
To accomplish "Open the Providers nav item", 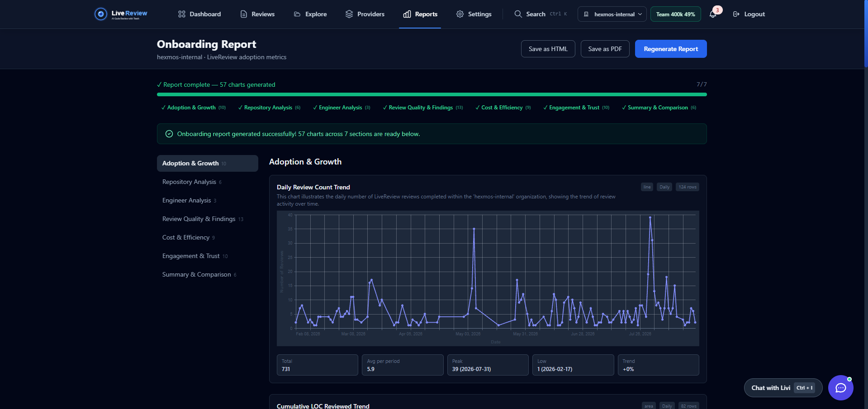I will pyautogui.click(x=365, y=14).
